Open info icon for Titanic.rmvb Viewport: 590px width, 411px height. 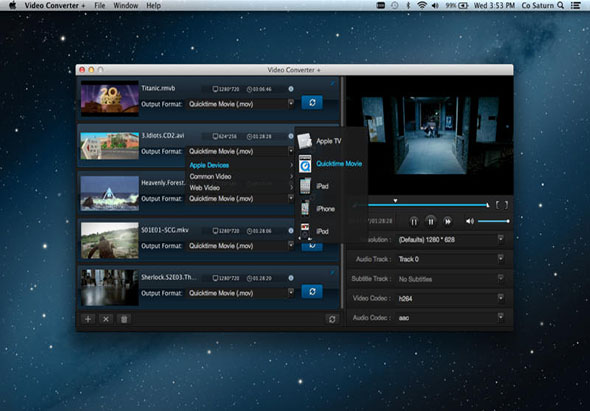pyautogui.click(x=291, y=89)
